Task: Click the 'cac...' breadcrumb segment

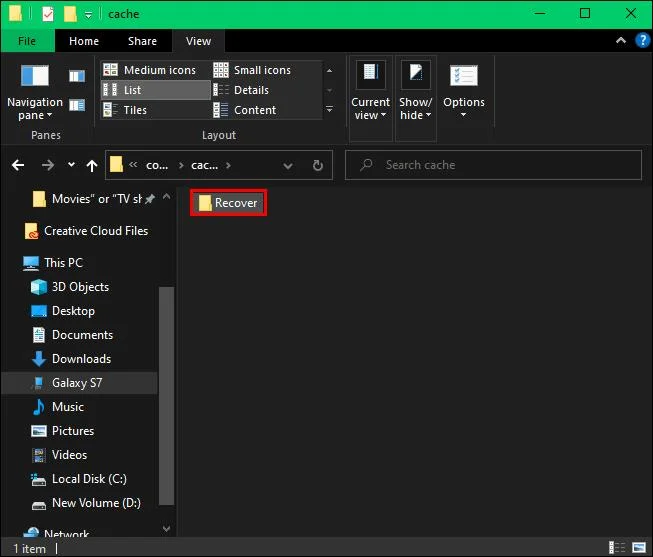Action: point(204,165)
